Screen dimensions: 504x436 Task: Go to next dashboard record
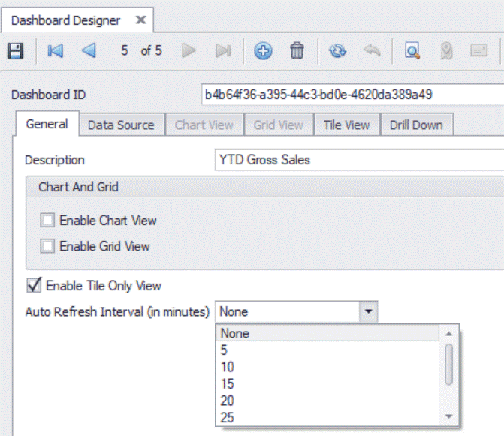[189, 51]
